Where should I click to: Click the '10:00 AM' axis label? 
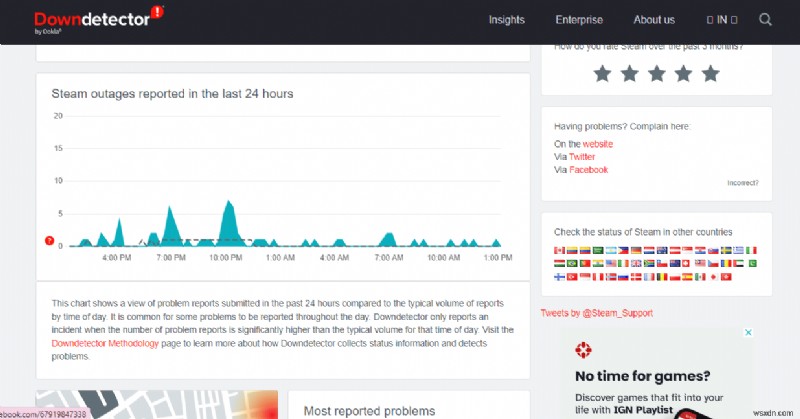click(x=443, y=258)
